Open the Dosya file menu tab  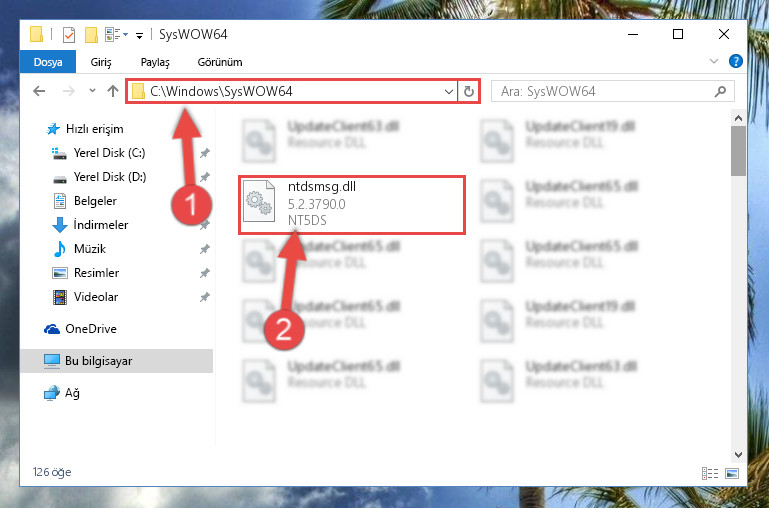(x=48, y=62)
